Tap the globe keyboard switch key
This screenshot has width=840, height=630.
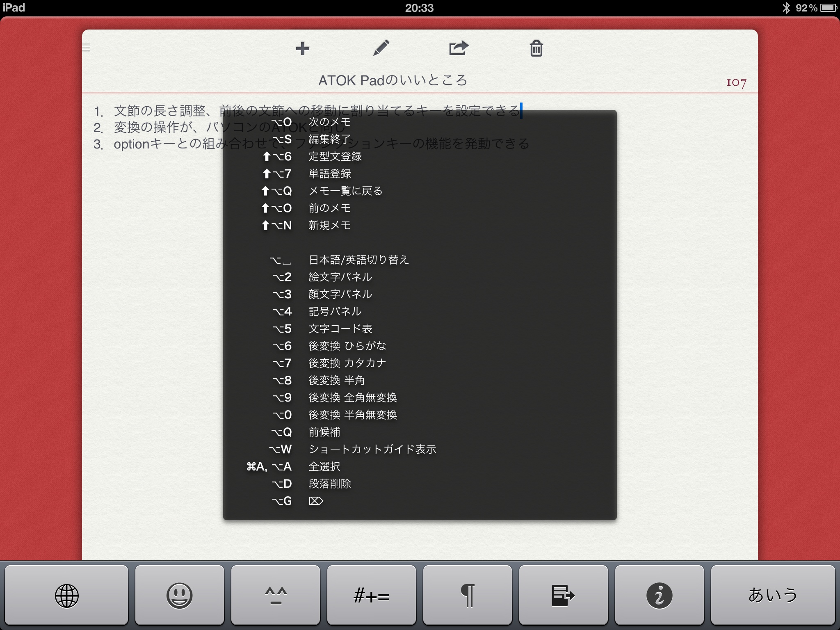[66, 595]
